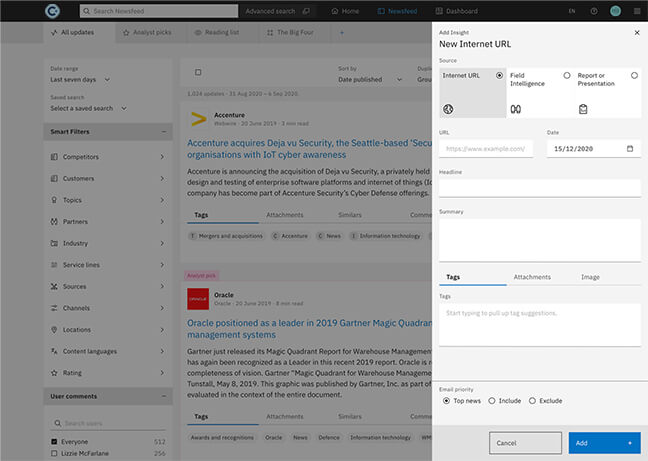Click the Headline input field
This screenshot has height=461, width=648.
tap(540, 188)
